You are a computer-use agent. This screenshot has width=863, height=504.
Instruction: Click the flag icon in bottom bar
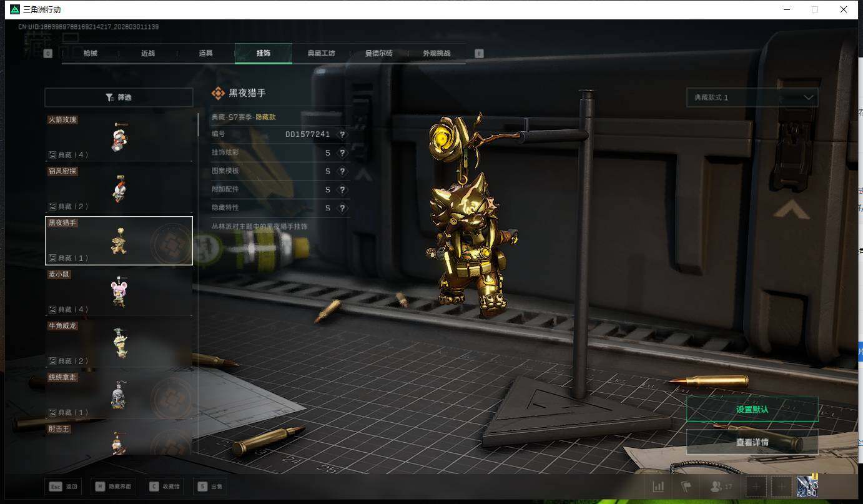coord(686,487)
